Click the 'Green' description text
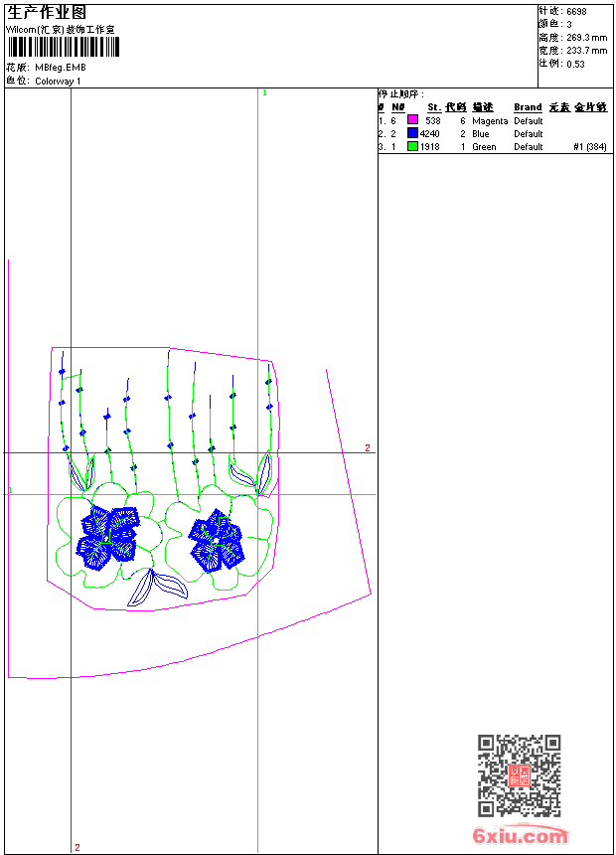This screenshot has height=855, width=616. tap(484, 147)
